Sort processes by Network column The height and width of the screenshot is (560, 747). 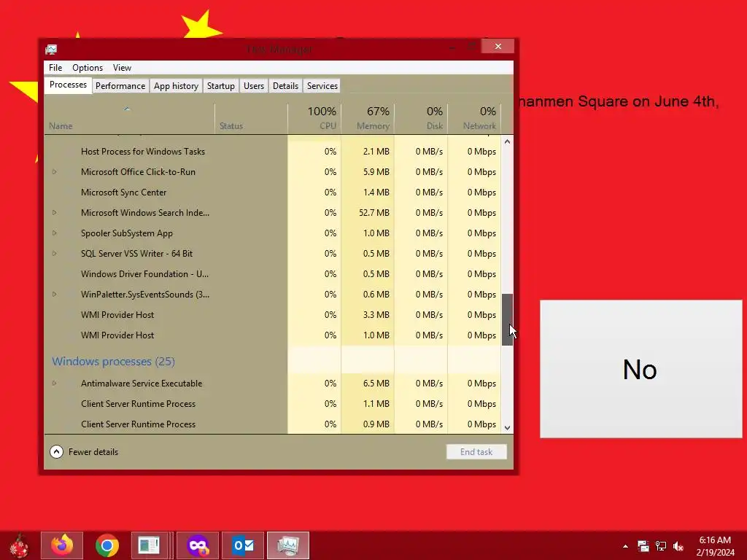coord(474,119)
